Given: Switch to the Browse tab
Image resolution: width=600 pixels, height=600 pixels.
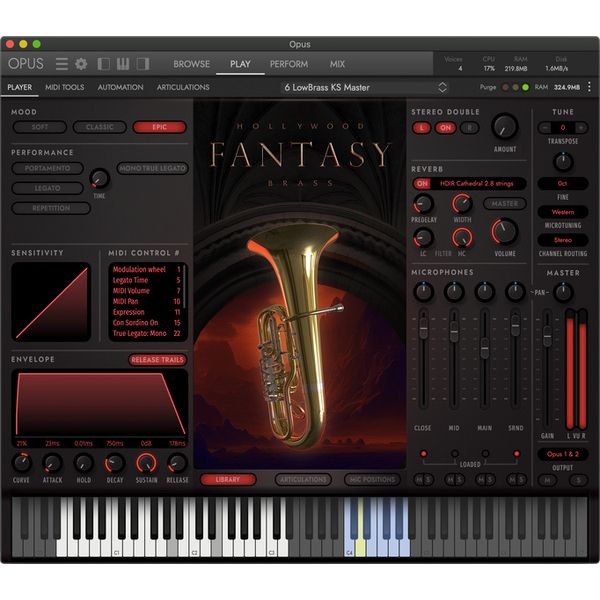Looking at the screenshot, I should [x=192, y=64].
